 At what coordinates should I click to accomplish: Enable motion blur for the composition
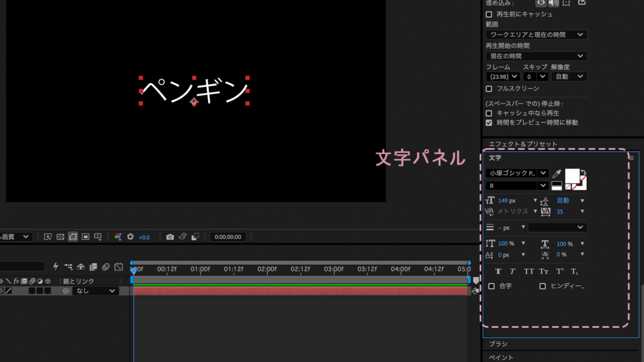(106, 266)
